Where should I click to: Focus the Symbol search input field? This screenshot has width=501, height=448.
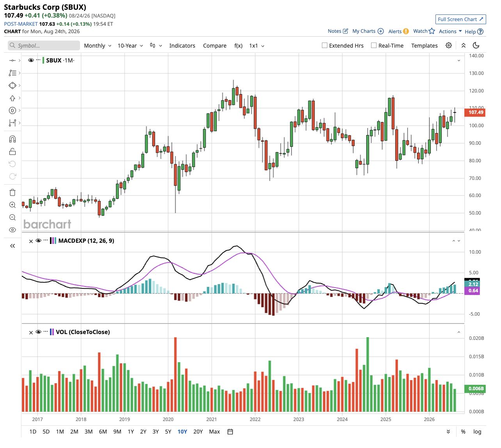click(44, 46)
